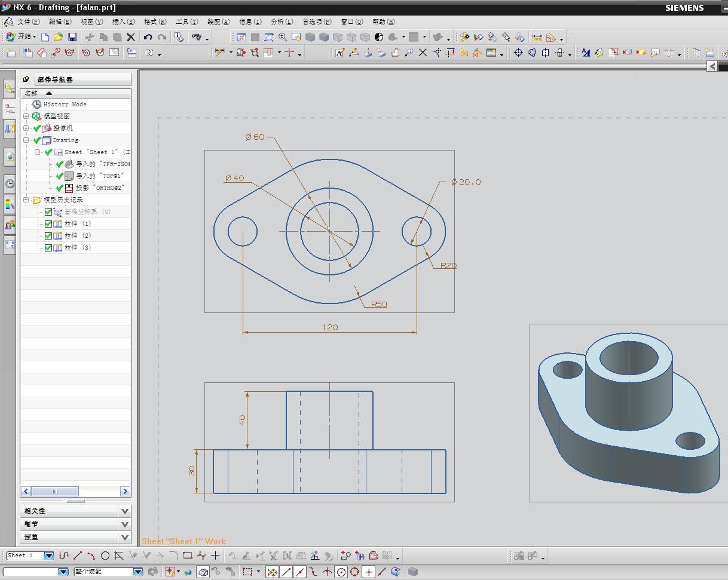728x580 pixels.
Task: Open the Sheet 1 dropdown list
Action: (x=49, y=556)
